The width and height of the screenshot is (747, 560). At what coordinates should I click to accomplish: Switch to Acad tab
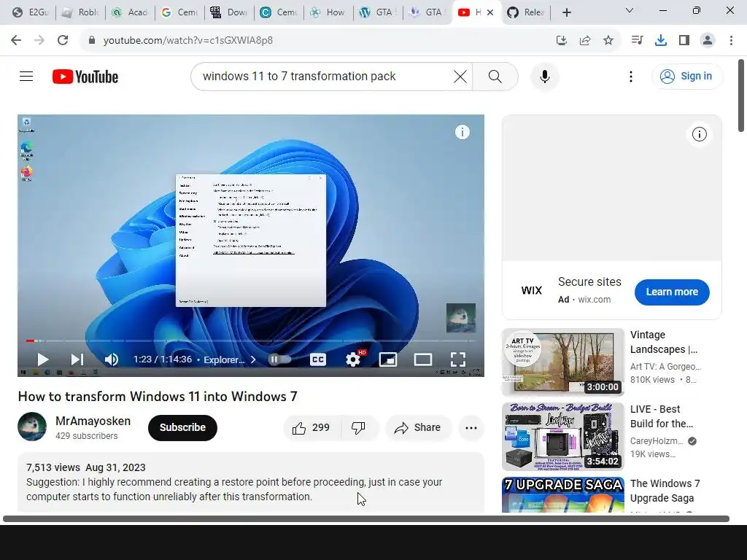coord(130,12)
